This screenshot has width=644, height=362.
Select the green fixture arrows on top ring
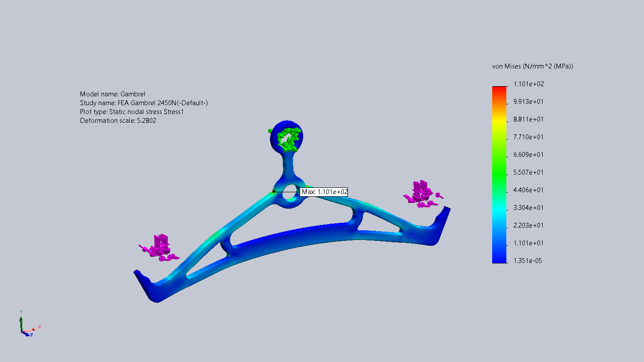point(287,137)
